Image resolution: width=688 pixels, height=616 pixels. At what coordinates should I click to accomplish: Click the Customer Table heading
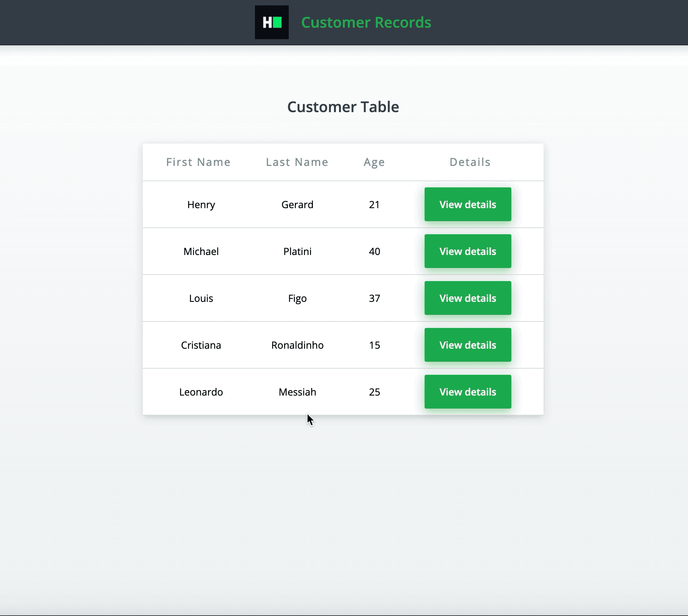tap(343, 107)
